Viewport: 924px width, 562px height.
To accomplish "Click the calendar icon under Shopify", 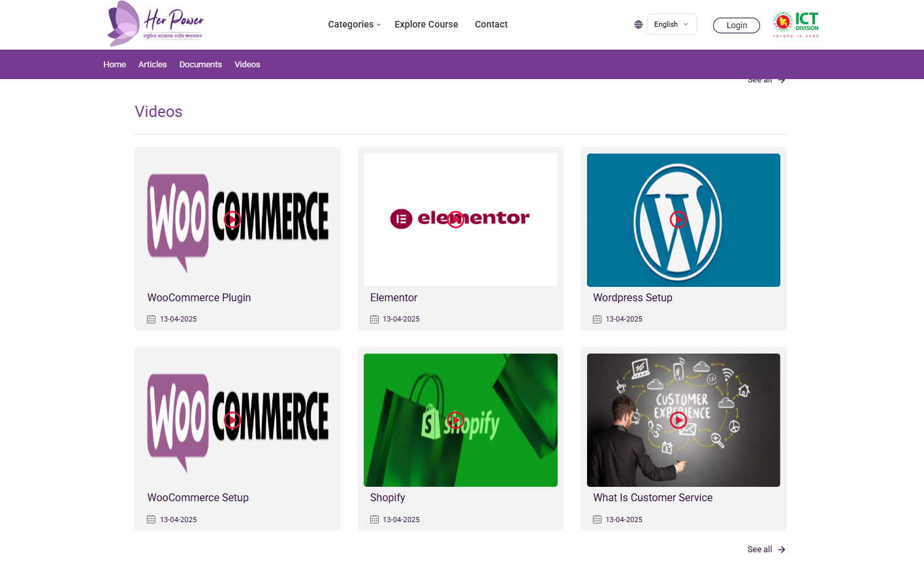I will [x=374, y=520].
